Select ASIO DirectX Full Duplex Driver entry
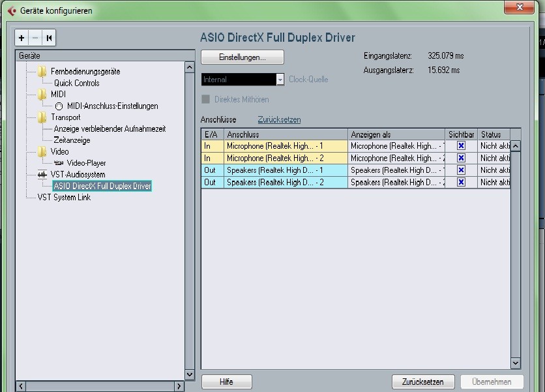Viewport: 545px width, 392px height. click(102, 186)
